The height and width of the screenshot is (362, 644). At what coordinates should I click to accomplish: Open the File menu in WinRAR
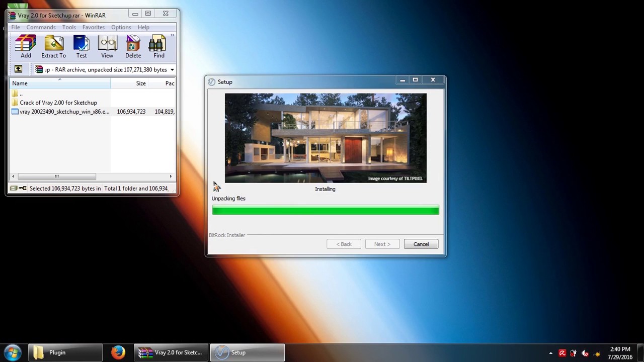click(16, 27)
